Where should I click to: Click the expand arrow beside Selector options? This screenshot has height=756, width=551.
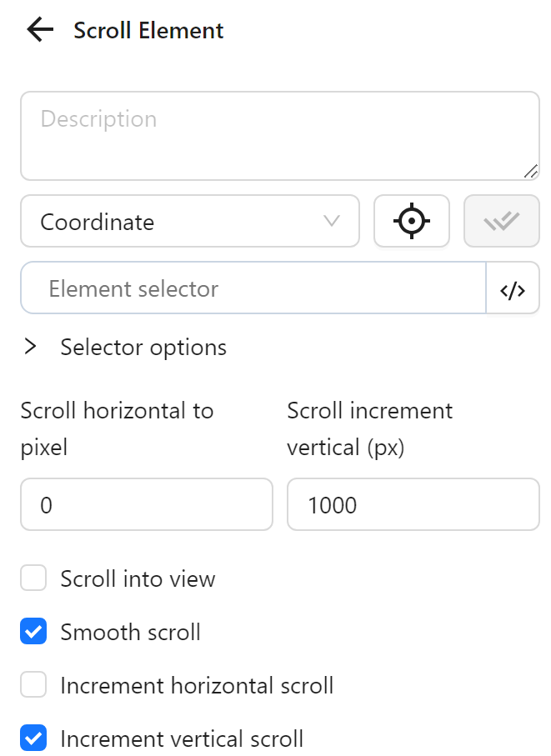[32, 347]
